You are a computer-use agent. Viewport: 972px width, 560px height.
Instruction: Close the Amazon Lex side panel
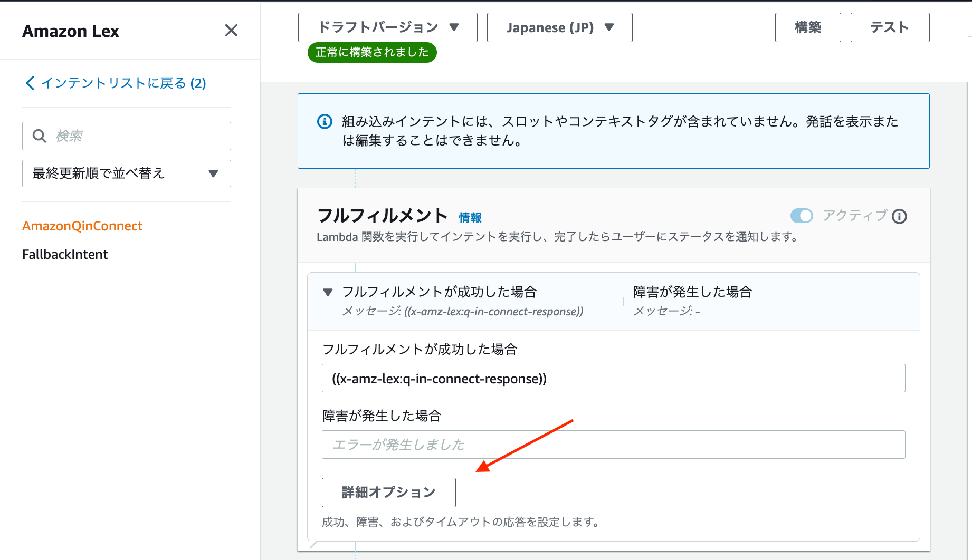point(231,31)
